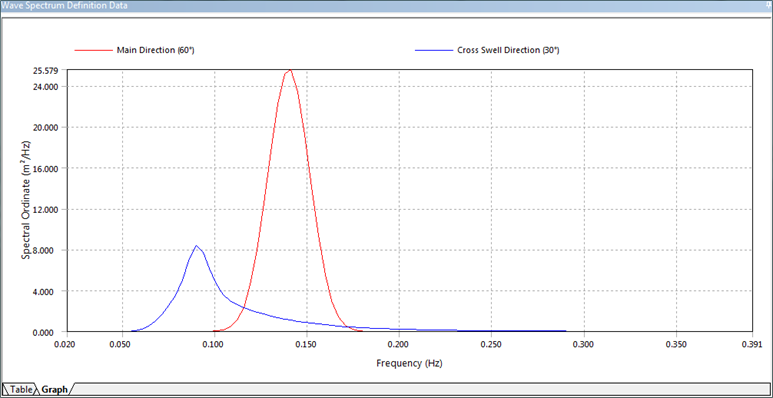Screen dimensions: 773x398
Task: Click the 0.020 frequency tick label
Action: [x=66, y=344]
